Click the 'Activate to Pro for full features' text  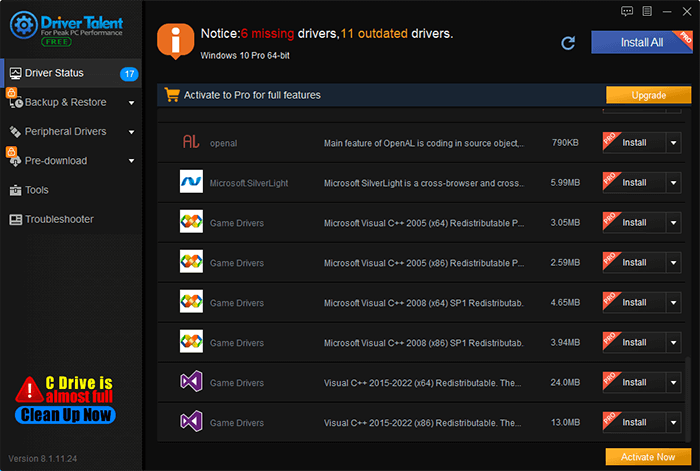[x=252, y=95]
